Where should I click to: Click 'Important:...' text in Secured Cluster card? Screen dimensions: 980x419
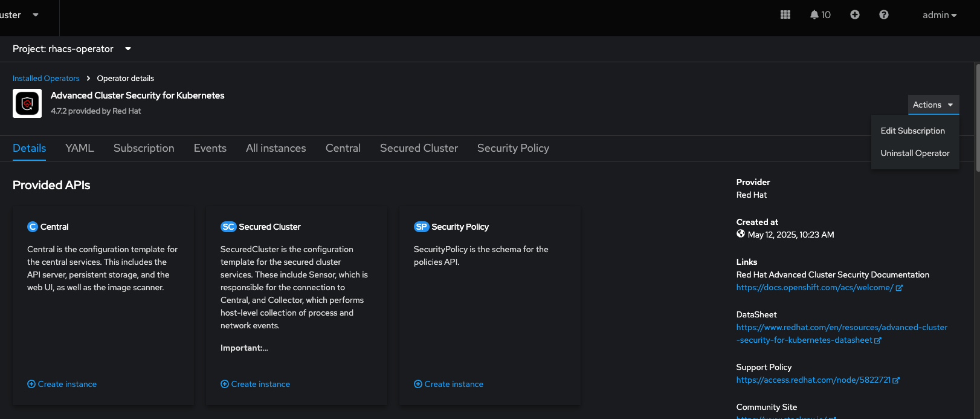point(244,348)
